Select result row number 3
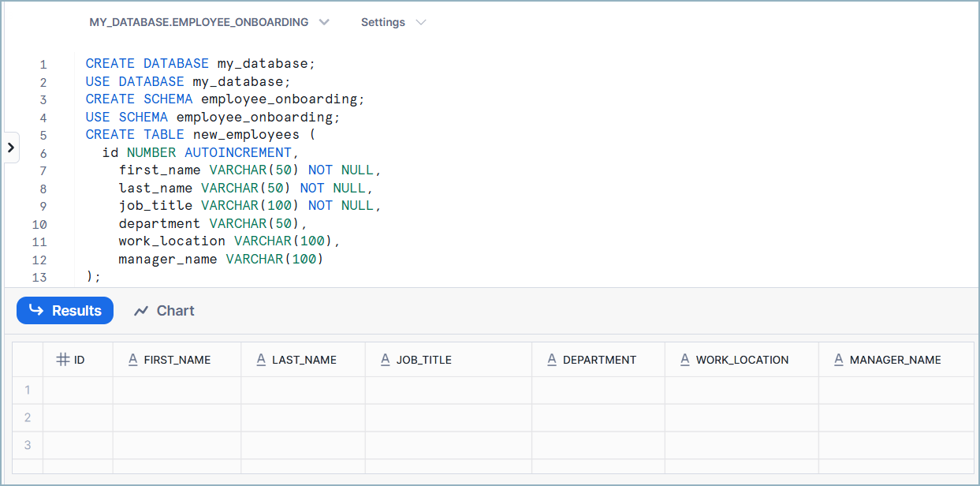 pos(28,445)
